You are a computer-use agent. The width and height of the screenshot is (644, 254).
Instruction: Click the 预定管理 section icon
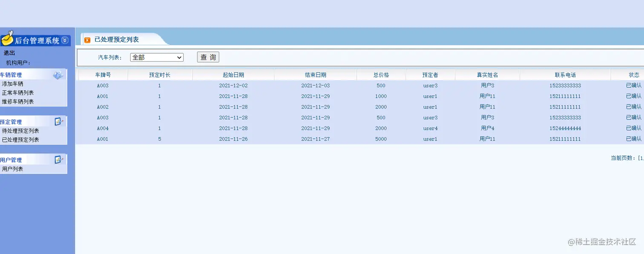click(x=59, y=122)
